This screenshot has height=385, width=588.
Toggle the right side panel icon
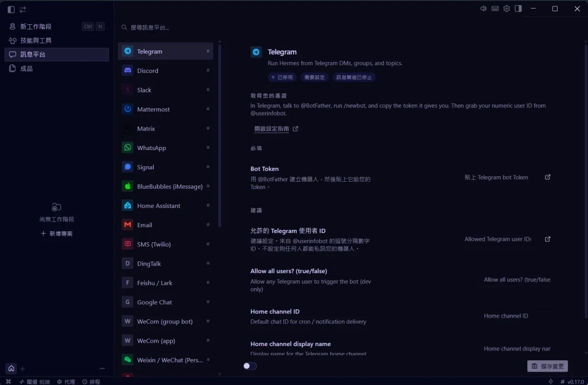(518, 9)
